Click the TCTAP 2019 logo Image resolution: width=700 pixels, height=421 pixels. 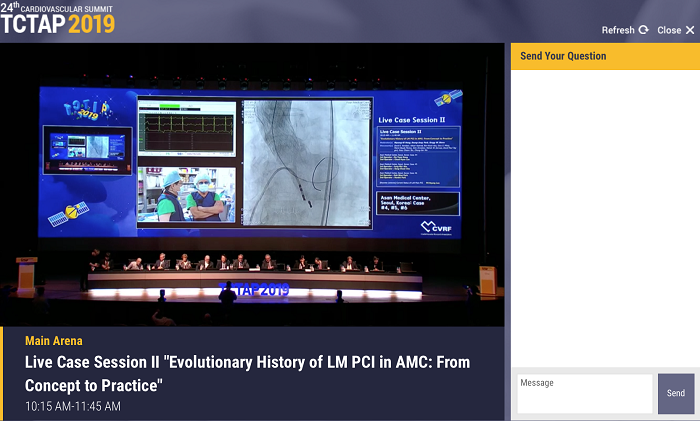(58, 24)
